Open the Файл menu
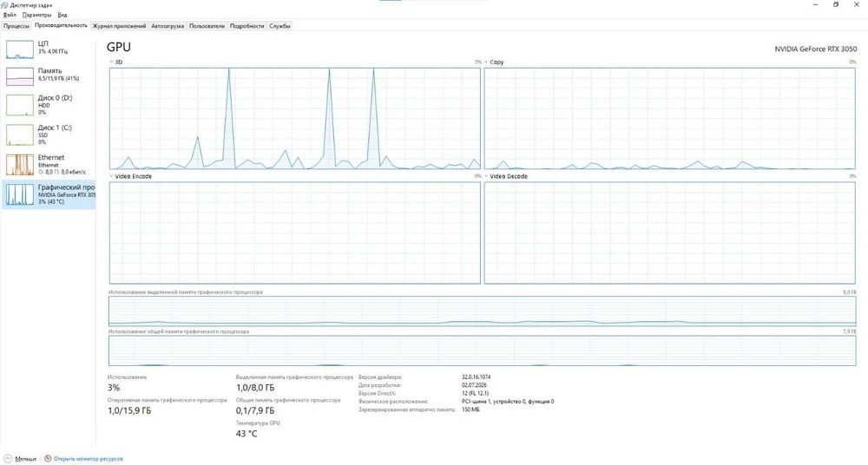Screen dimensions: 868x465 [10, 15]
